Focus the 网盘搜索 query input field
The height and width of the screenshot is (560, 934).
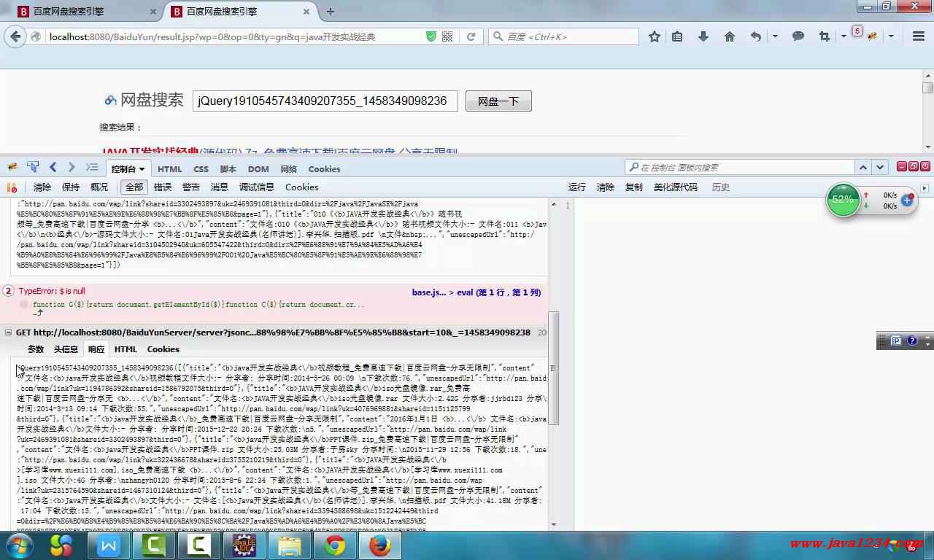tap(325, 101)
